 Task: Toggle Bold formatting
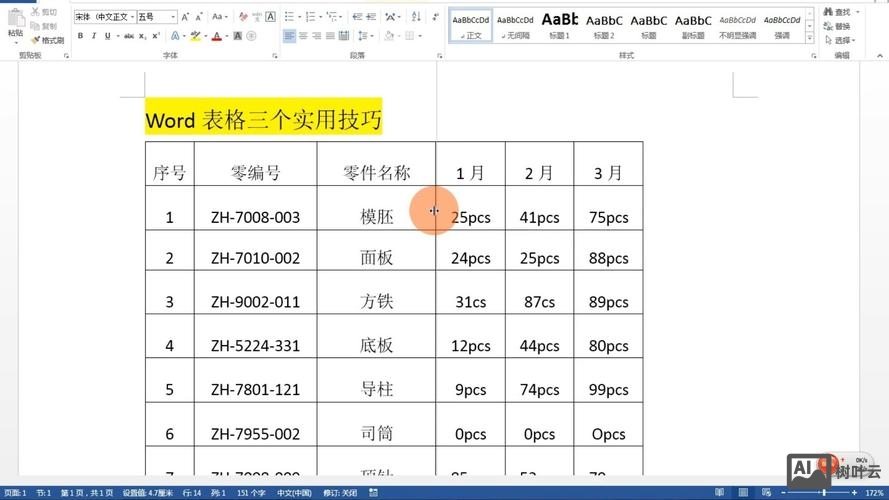(x=81, y=36)
